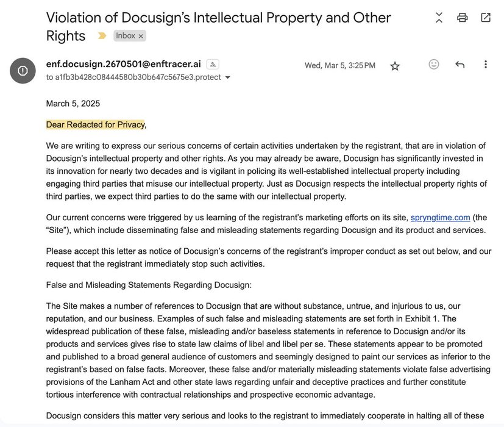
Task: Click the highlighted Dear Redacted for Privacy text
Action: coord(96,124)
